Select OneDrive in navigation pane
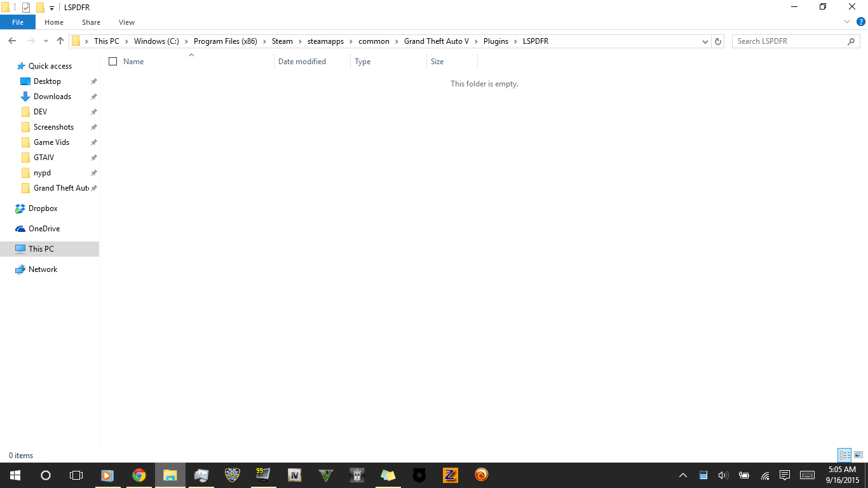Screen dimensions: 868x488 [x=44, y=229]
